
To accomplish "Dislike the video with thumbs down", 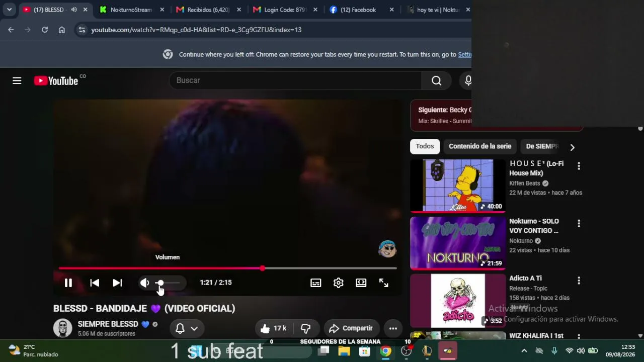I will click(305, 328).
